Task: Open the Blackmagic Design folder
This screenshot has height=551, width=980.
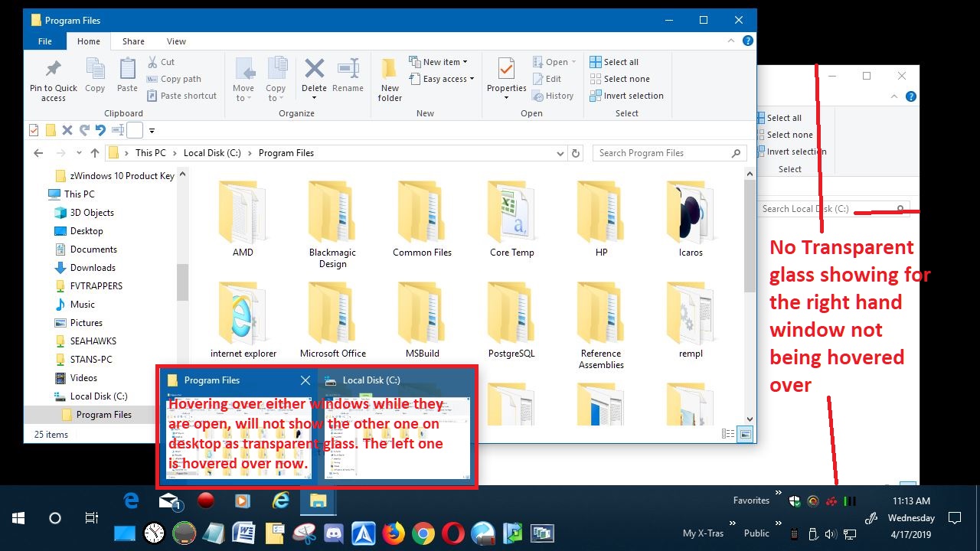Action: 332,223
